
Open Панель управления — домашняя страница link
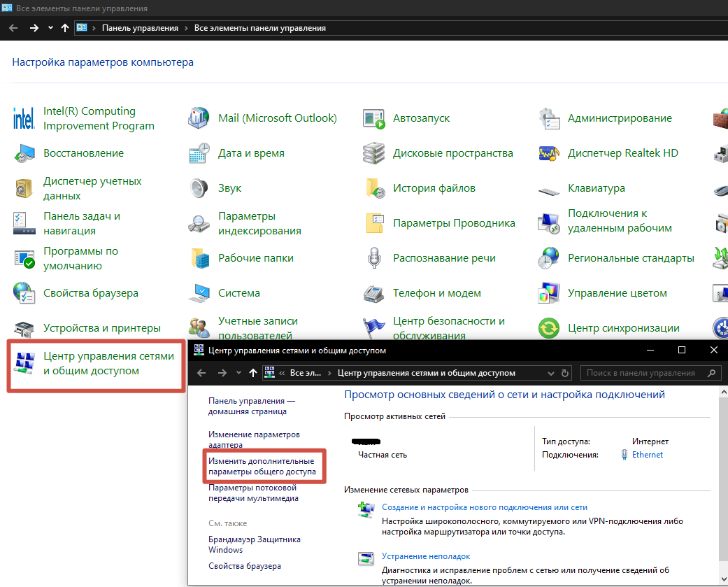(252, 406)
